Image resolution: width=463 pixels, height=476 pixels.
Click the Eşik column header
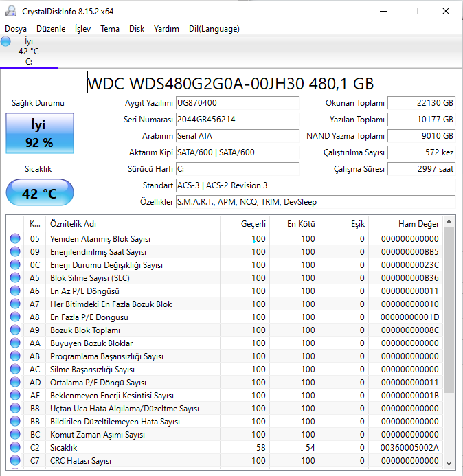coord(343,224)
